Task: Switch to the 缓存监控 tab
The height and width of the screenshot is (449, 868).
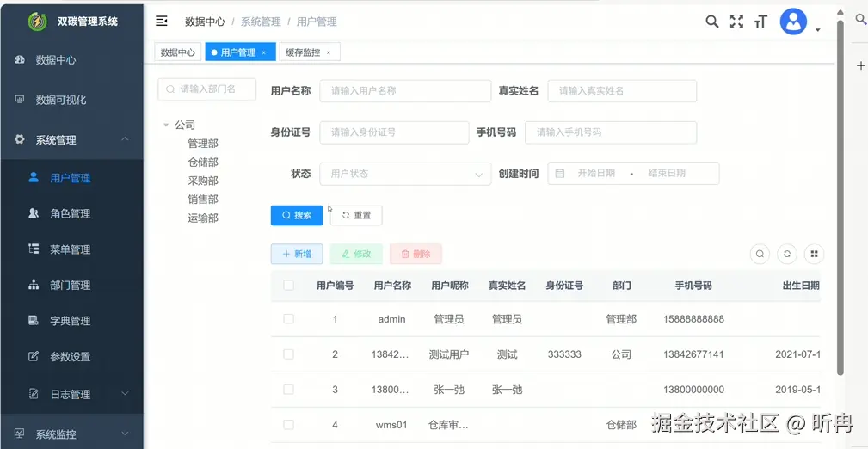Action: tap(310, 52)
